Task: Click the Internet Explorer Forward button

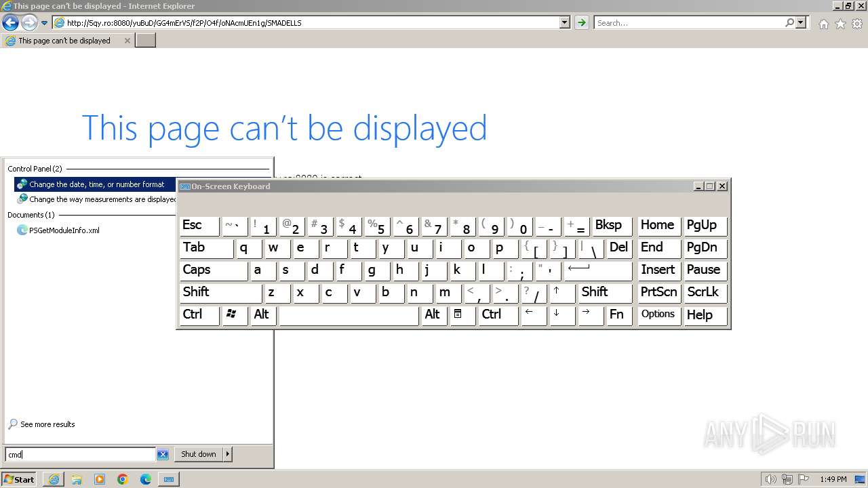Action: pyautogui.click(x=28, y=22)
